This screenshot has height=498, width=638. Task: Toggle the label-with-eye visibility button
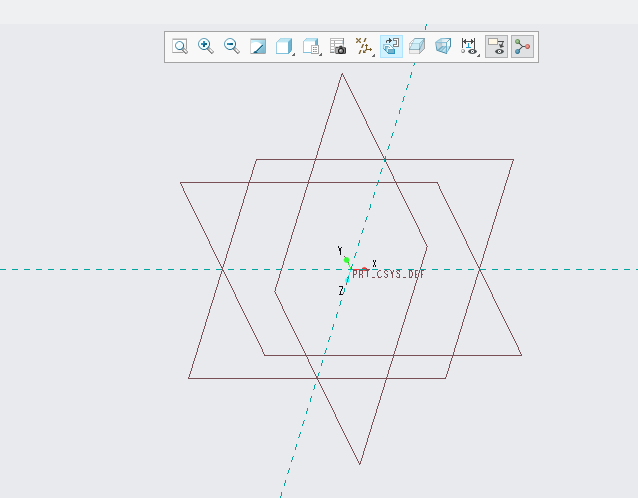(496, 46)
